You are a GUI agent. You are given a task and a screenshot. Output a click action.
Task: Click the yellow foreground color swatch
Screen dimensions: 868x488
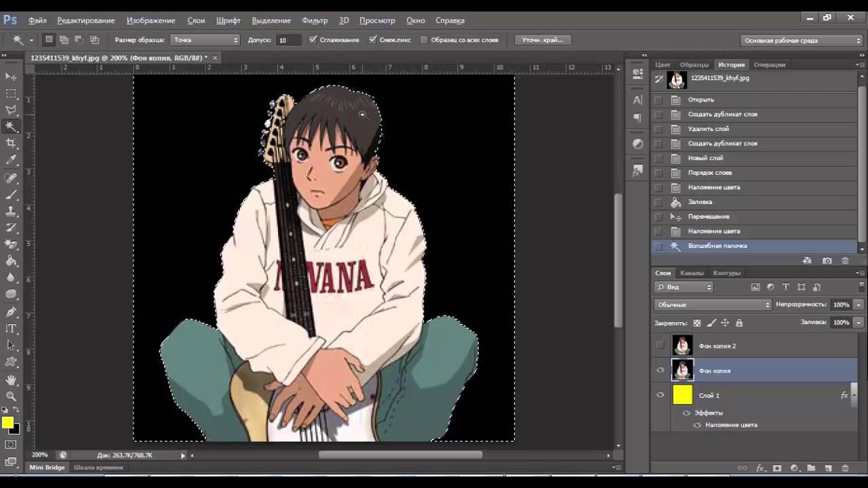click(7, 423)
